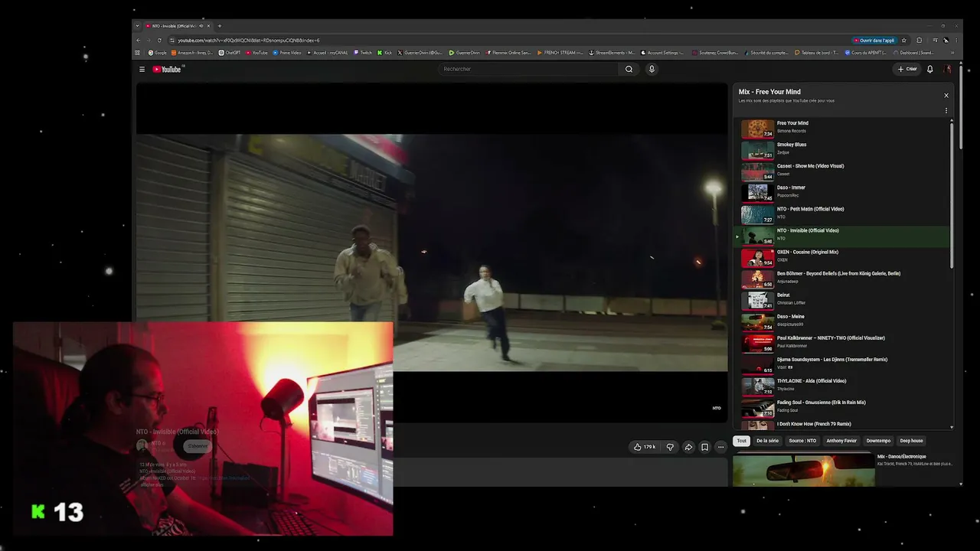Click the Ouvrir dans l'appli button
Screen dimensions: 980x551
[x=874, y=40]
